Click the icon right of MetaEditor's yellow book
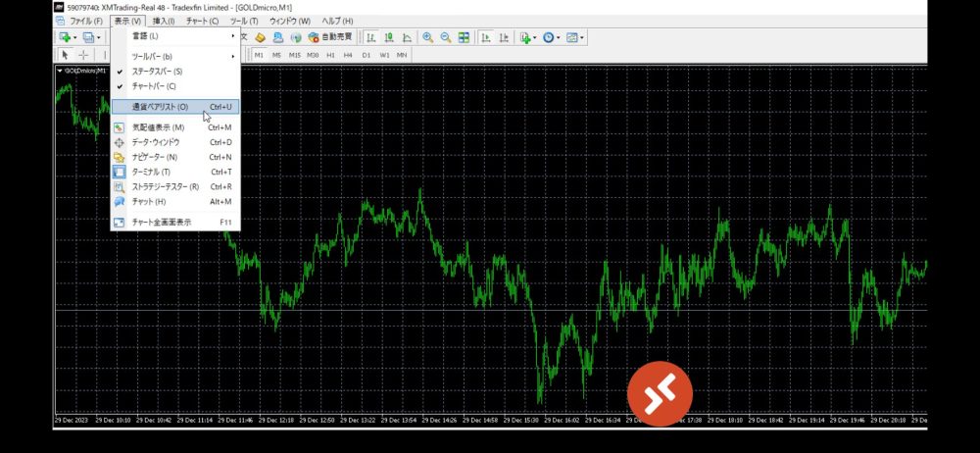The width and height of the screenshot is (980, 453). (x=278, y=37)
